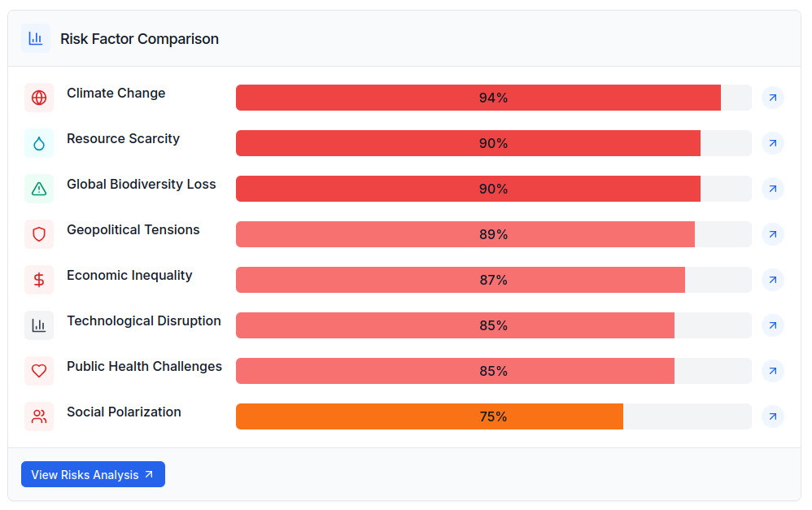Click the warning triangle icon for Biodiversity Loss
This screenshot has width=812, height=510.
click(39, 189)
